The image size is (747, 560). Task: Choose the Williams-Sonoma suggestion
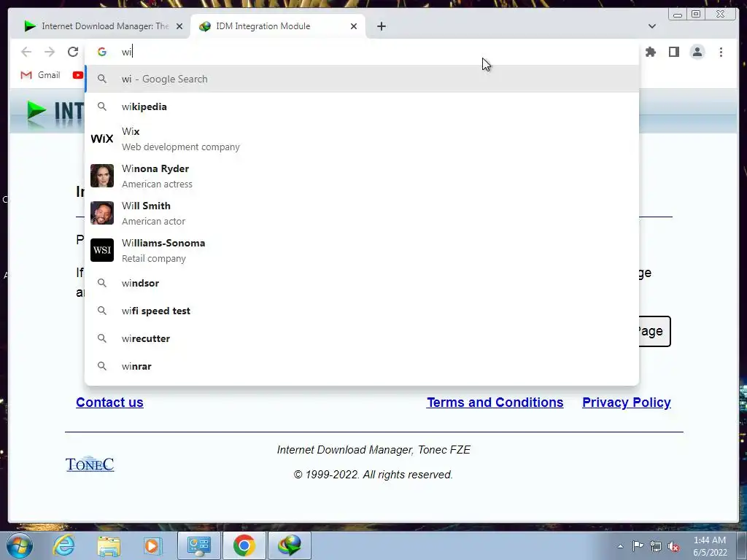(362, 251)
